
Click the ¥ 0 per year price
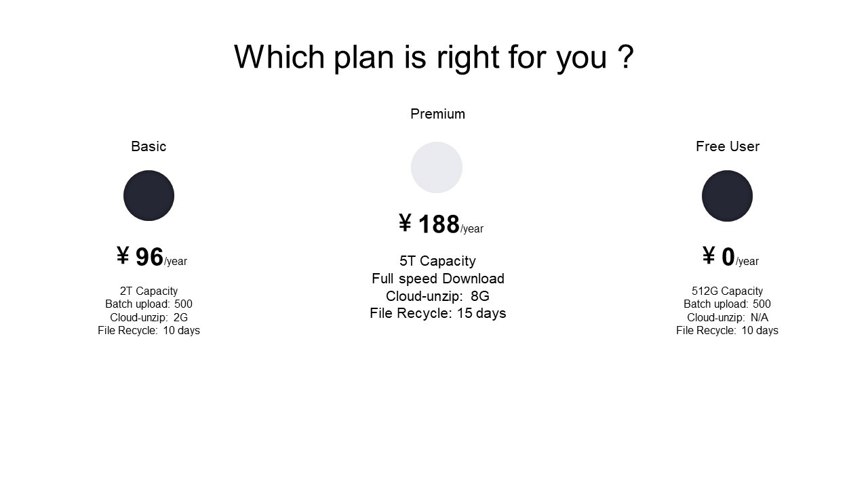click(730, 257)
